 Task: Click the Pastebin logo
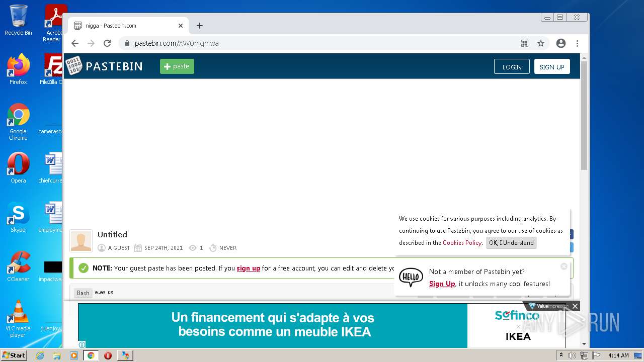(105, 66)
